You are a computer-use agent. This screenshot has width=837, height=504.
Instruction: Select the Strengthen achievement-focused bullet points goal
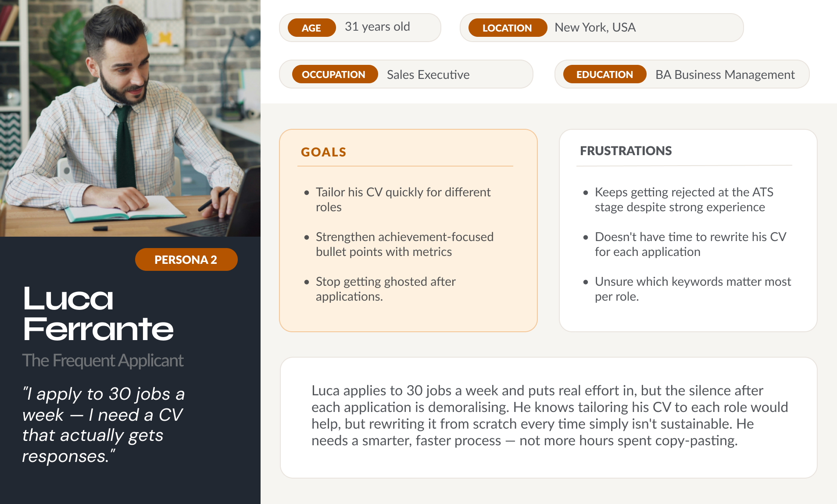404,244
